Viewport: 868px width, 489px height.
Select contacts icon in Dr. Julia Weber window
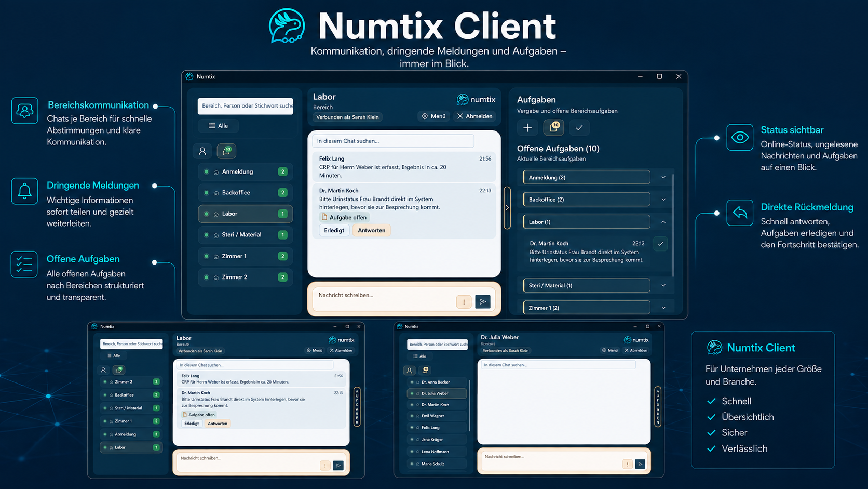[409, 370]
